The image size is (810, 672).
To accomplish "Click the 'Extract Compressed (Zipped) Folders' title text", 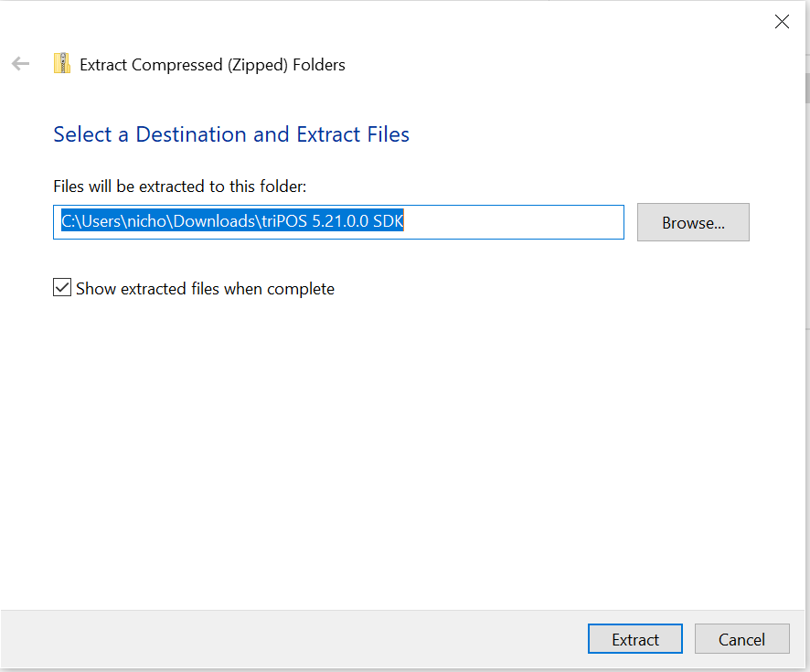I will 212,65.
